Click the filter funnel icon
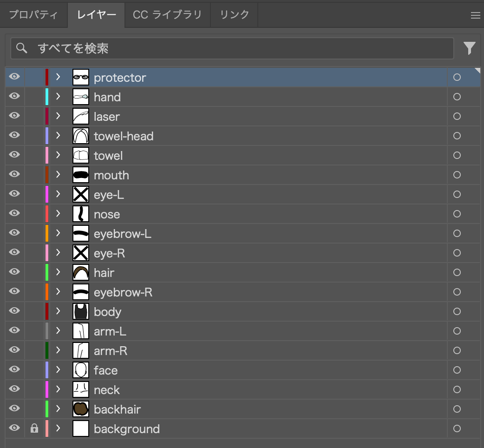Image resolution: width=484 pixels, height=448 pixels. (x=469, y=48)
